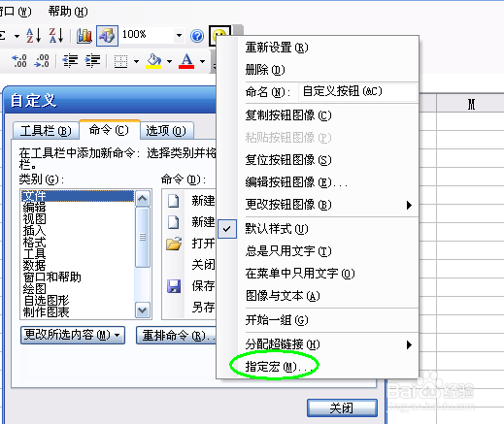Select 文件 category
Image resolution: width=504 pixels, height=424 pixels.
78,196
